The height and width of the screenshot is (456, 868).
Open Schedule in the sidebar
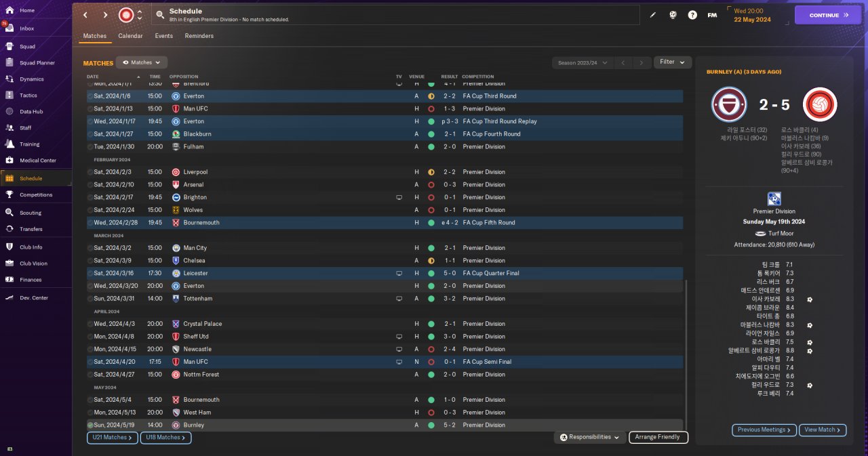pyautogui.click(x=36, y=178)
